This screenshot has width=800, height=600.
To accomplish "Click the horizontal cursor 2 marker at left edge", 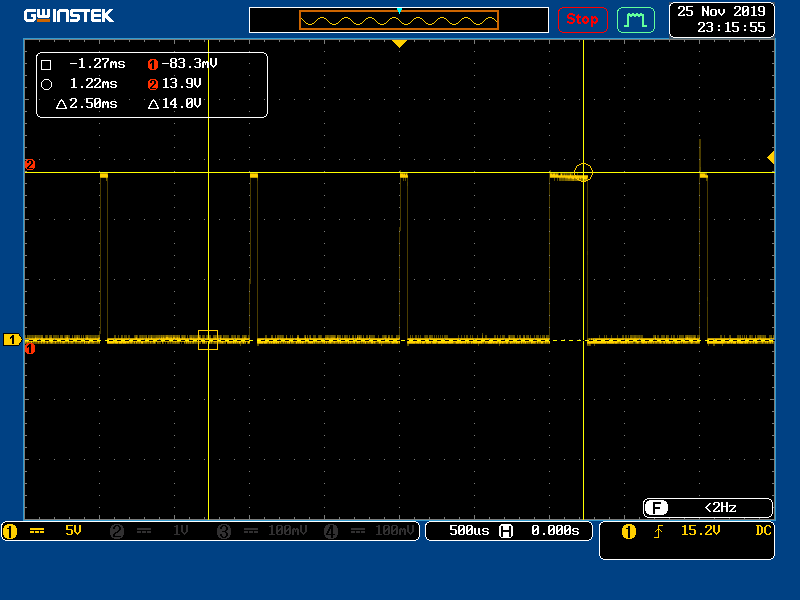I will pyautogui.click(x=30, y=165).
